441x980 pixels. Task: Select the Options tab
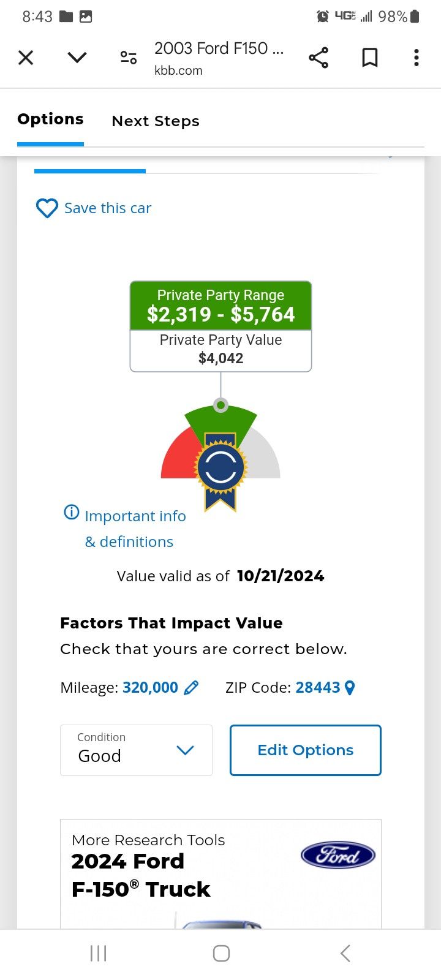pyautogui.click(x=50, y=119)
